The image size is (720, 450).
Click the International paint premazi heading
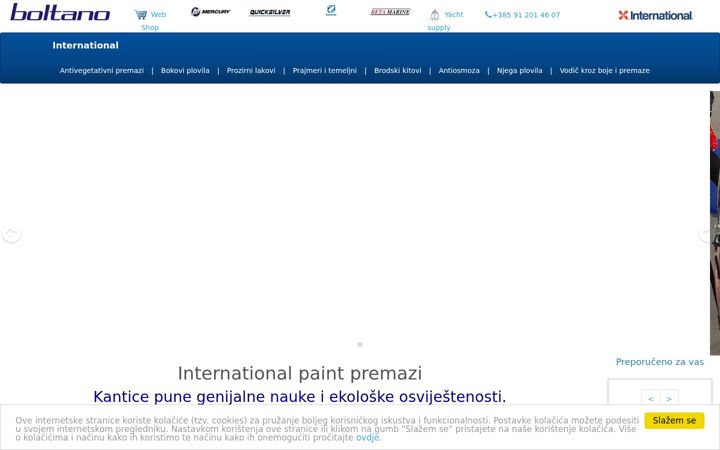(x=300, y=373)
